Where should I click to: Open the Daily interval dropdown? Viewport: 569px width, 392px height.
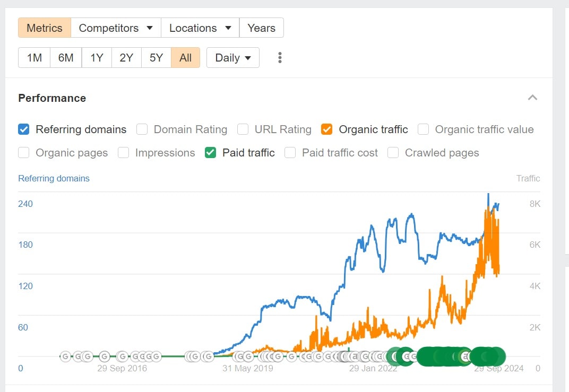[232, 58]
